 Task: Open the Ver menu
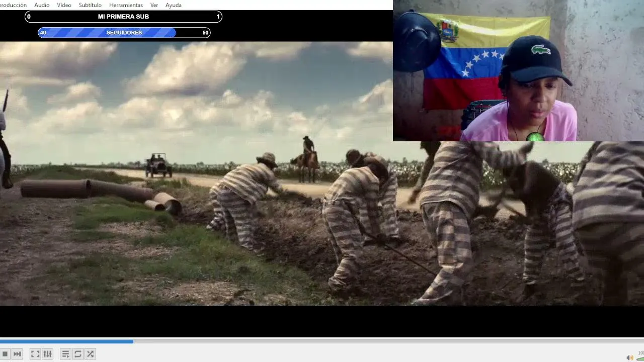(154, 5)
